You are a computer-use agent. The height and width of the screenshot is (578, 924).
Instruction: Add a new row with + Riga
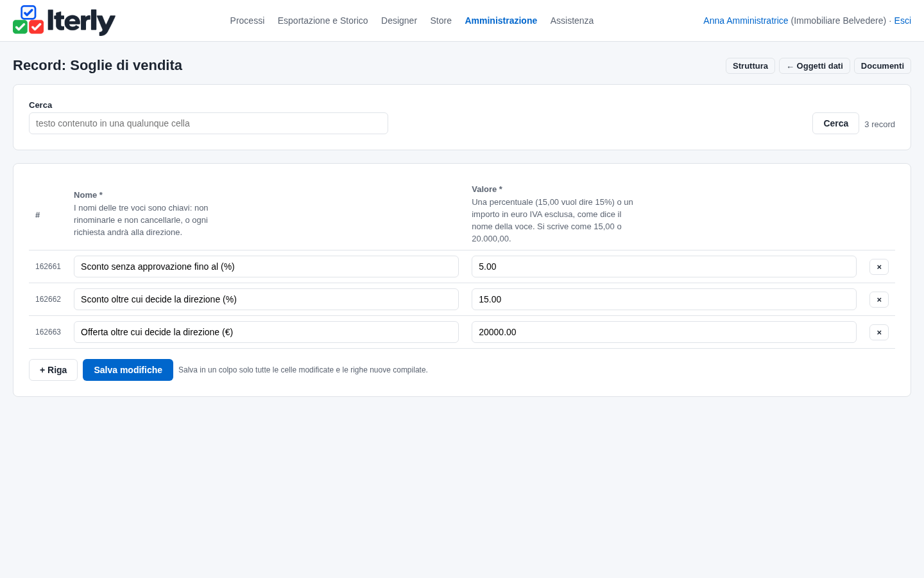pos(53,370)
